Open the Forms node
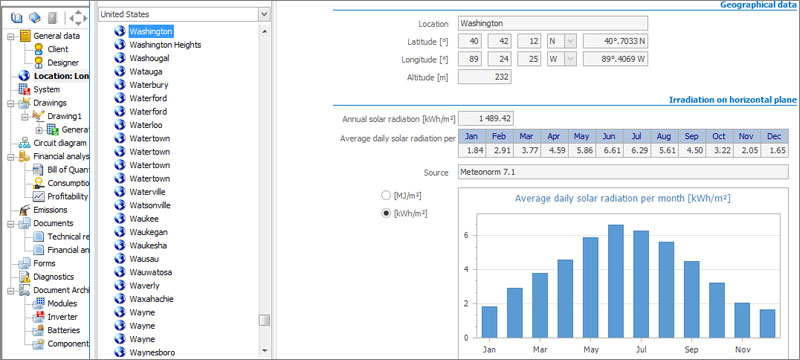 (44, 263)
